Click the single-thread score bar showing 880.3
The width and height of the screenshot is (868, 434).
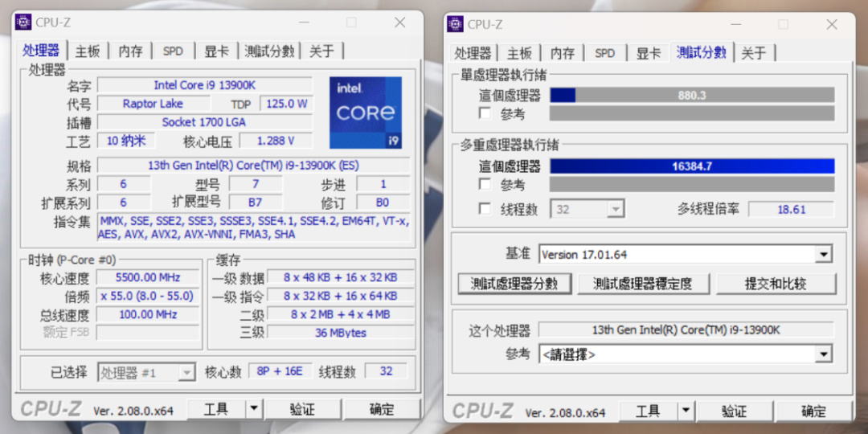[692, 95]
